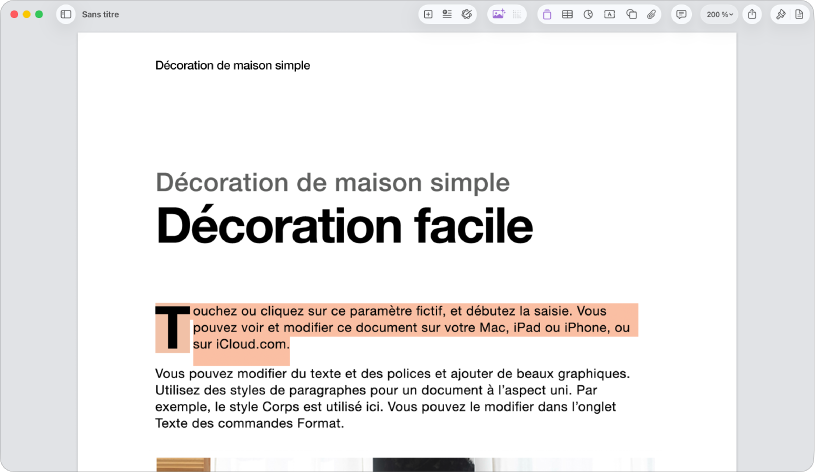Open the Document inspector icon

799,15
